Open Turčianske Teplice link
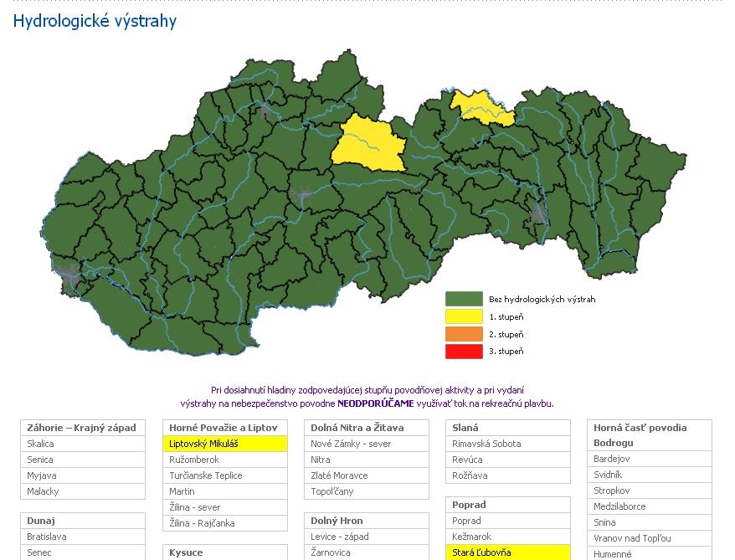735x560 pixels. tap(205, 475)
